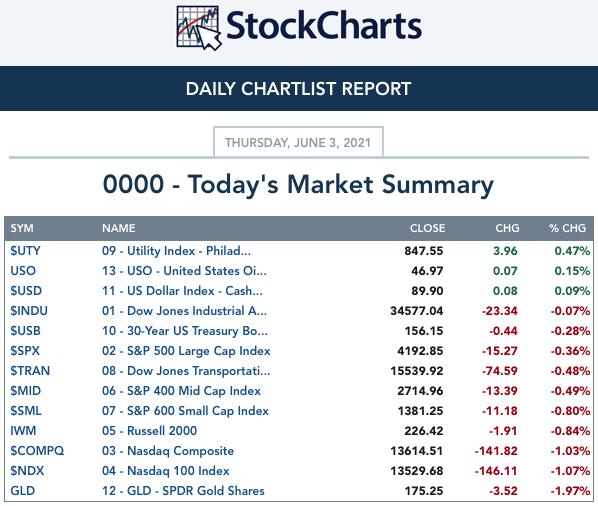Viewport: 598px width, 506px height.
Task: Select S&P 400 Mid Cap Index
Action: click(x=181, y=391)
